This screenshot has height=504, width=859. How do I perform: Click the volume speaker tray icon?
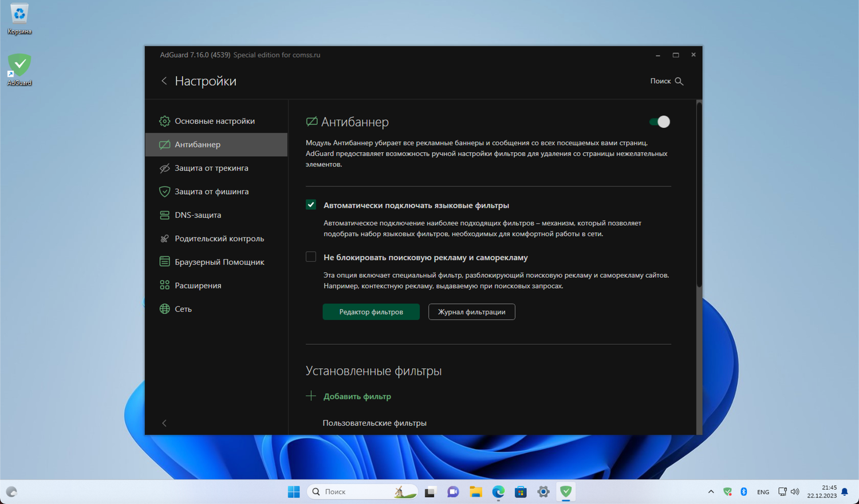[795, 491]
